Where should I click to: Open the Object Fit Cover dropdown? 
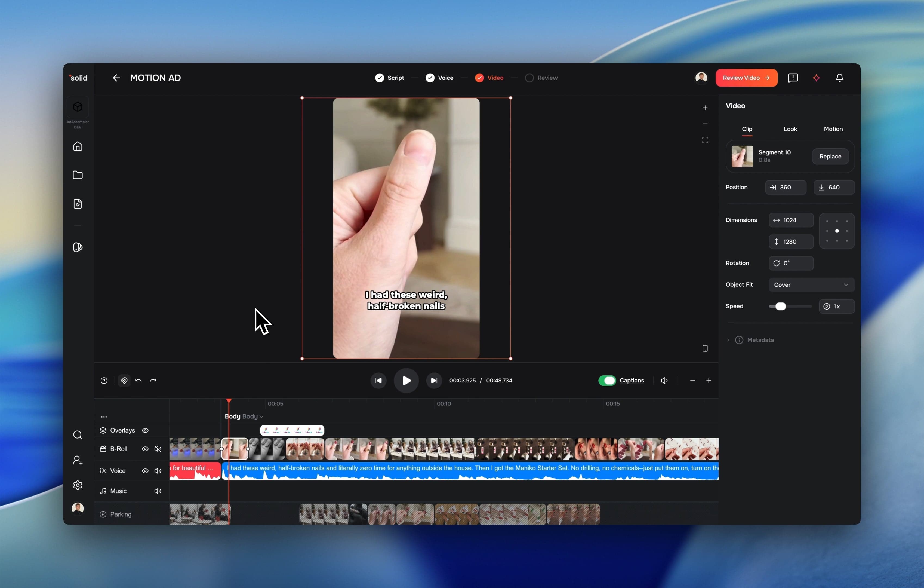[x=811, y=285]
